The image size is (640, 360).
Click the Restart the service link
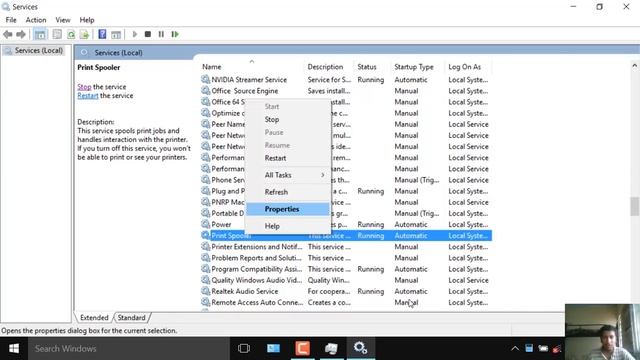pos(88,96)
